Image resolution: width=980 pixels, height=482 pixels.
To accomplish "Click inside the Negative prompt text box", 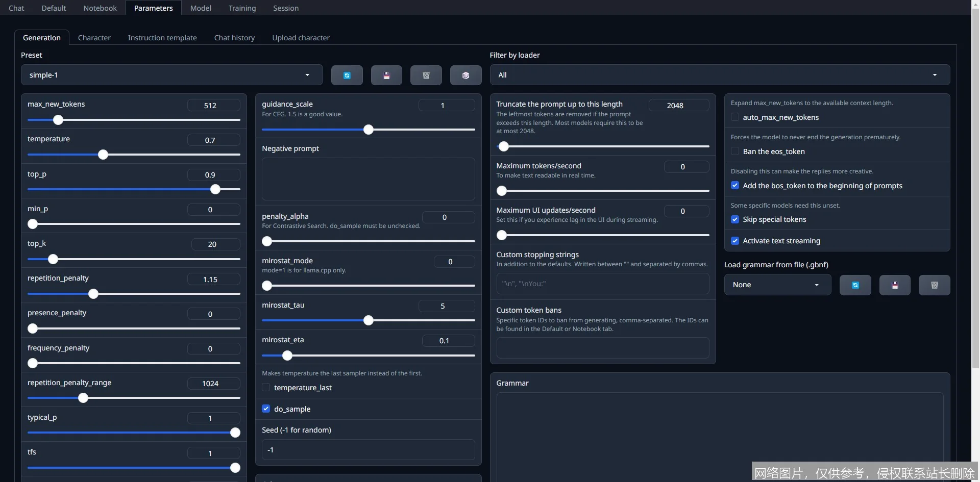I will (x=368, y=179).
